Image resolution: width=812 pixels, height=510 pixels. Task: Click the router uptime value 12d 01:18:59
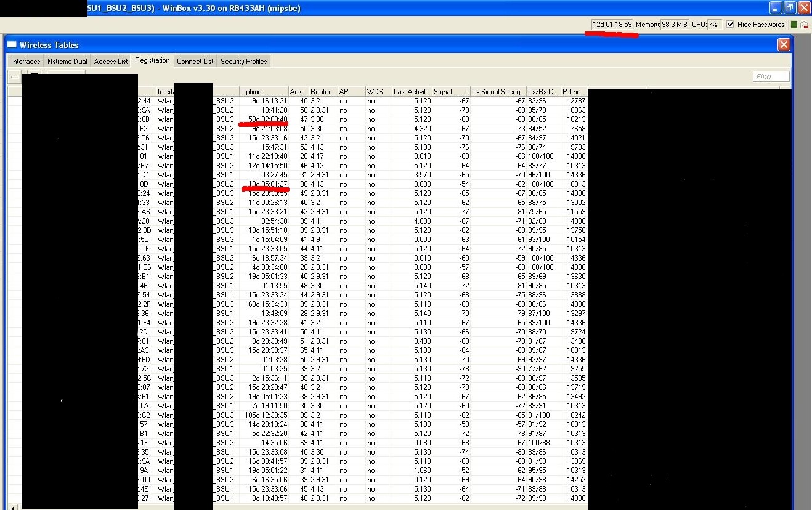coord(612,25)
